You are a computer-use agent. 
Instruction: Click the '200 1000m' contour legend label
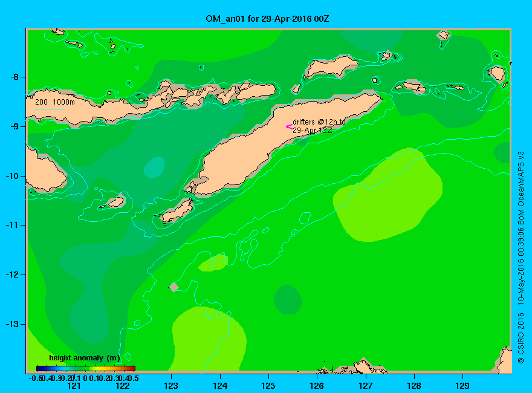[x=55, y=102]
